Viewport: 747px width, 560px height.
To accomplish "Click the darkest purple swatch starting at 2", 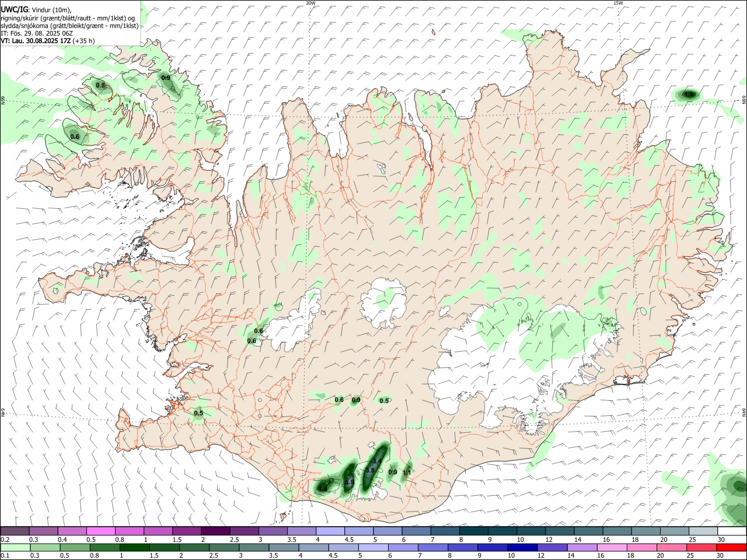I will point(215,531).
